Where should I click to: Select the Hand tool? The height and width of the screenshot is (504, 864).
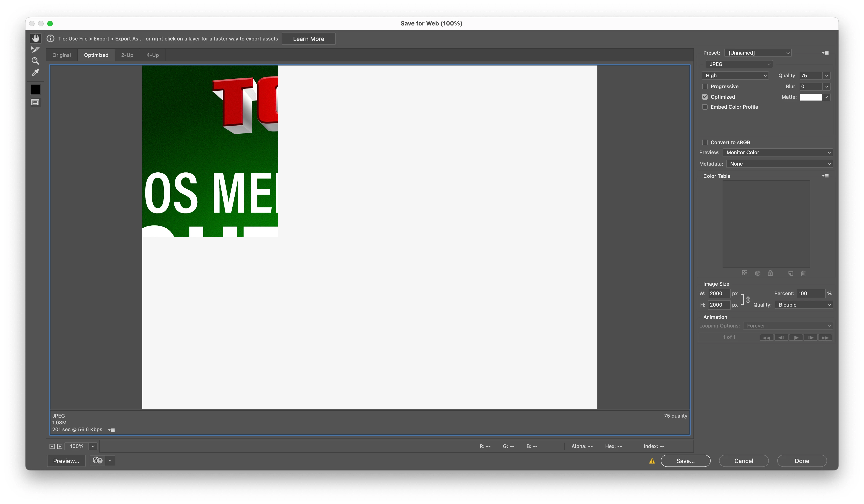(35, 38)
